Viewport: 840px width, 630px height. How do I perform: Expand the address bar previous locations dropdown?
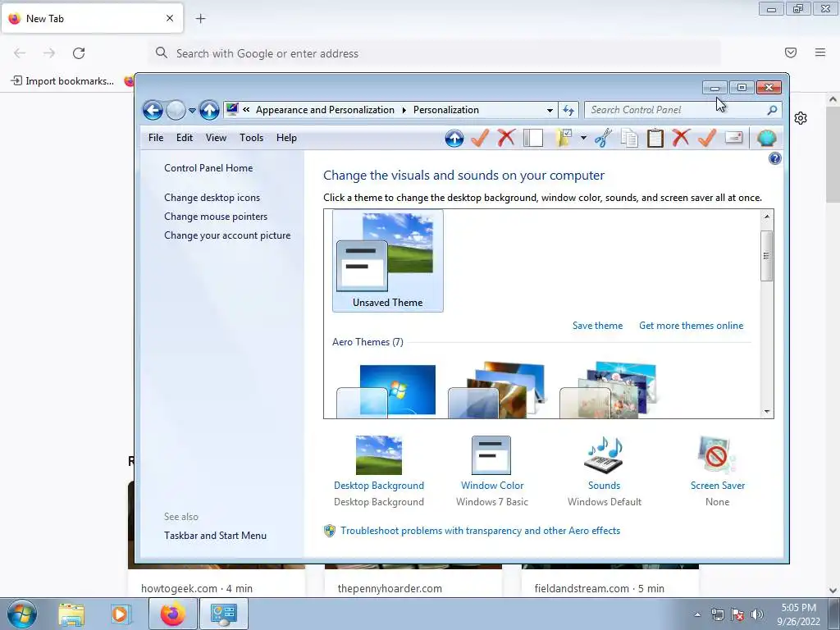(550, 111)
